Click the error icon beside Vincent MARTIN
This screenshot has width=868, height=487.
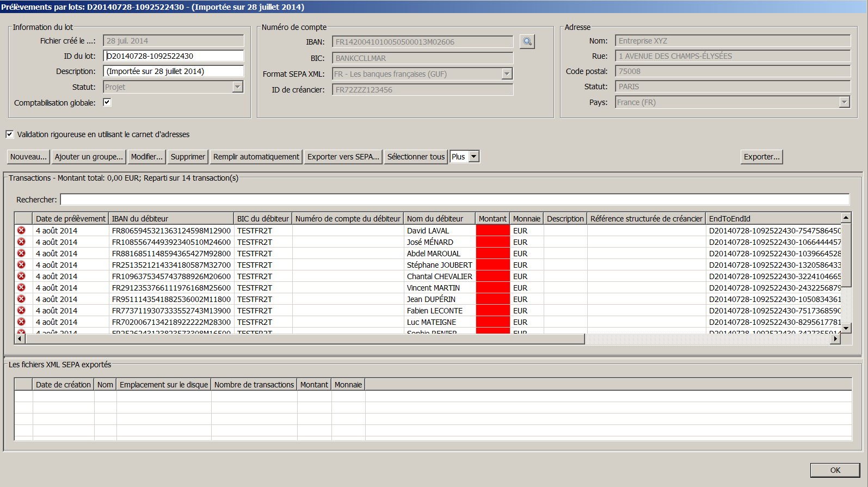(x=21, y=288)
